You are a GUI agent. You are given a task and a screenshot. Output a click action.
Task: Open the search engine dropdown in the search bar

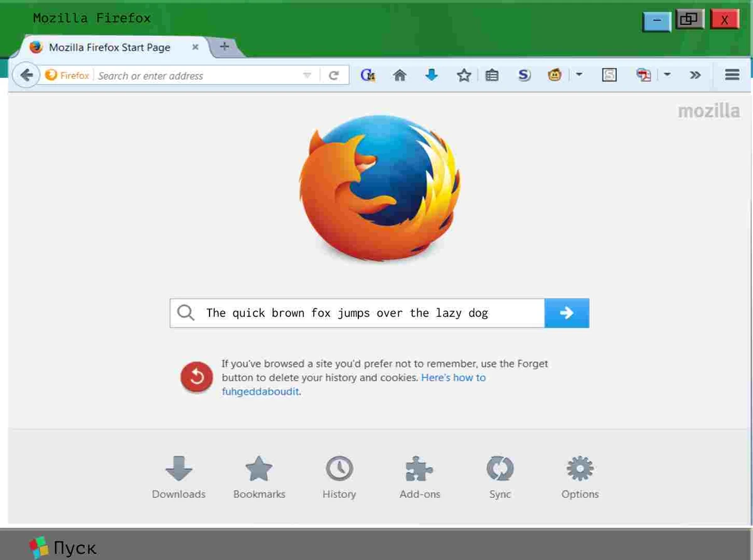click(x=307, y=75)
